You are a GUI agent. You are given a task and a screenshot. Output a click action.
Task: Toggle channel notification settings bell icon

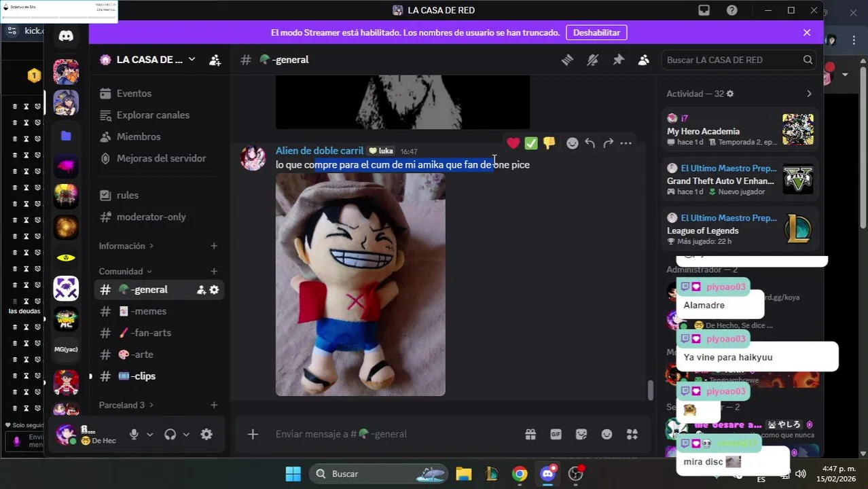click(x=593, y=60)
